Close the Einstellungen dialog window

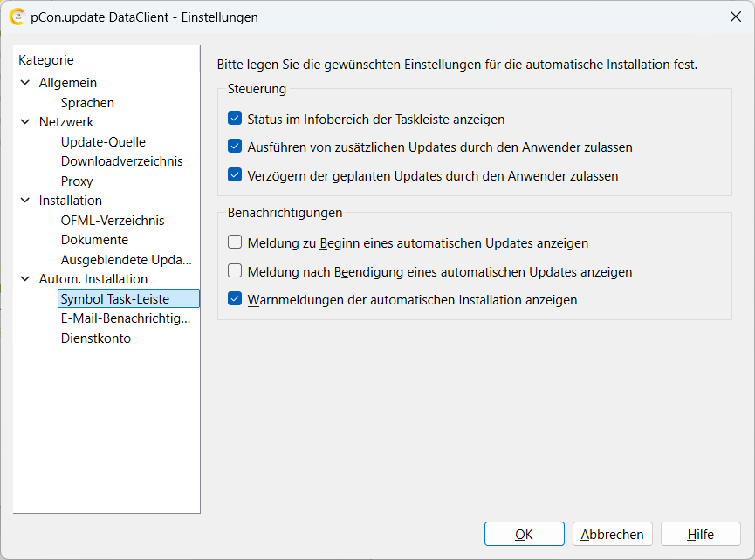point(735,17)
